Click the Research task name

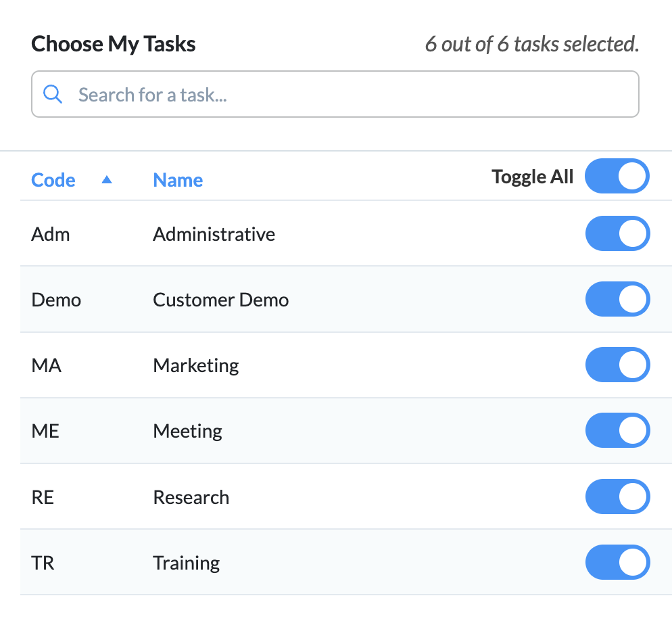click(191, 497)
